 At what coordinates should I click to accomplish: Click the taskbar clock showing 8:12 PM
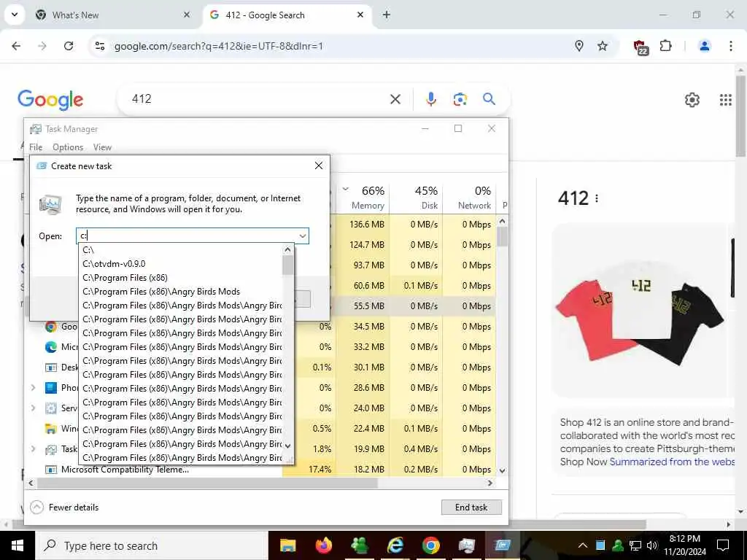685,545
